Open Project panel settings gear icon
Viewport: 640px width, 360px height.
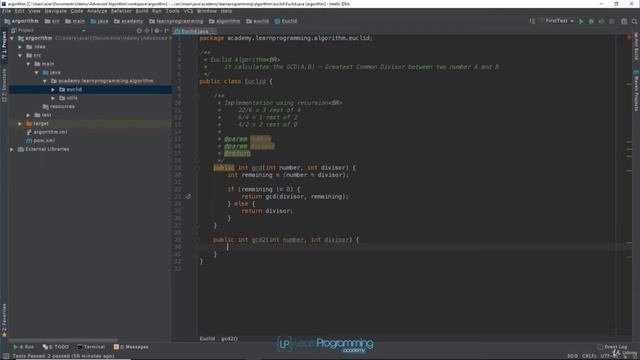pyautogui.click(x=157, y=31)
